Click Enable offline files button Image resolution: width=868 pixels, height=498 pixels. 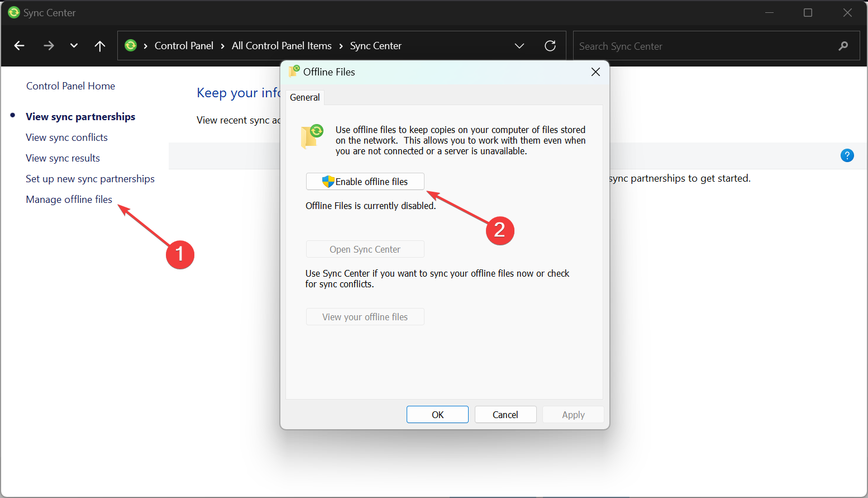pos(365,182)
